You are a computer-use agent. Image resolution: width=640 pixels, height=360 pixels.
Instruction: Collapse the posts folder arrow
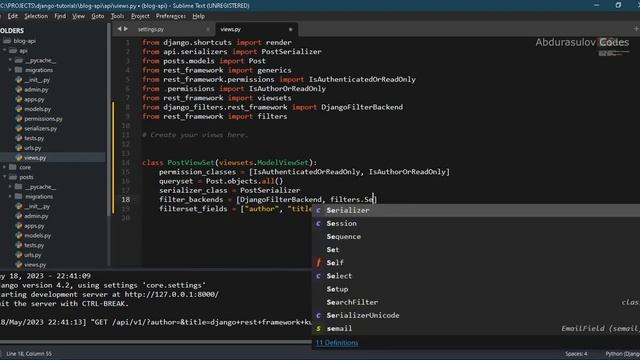pos(4,177)
